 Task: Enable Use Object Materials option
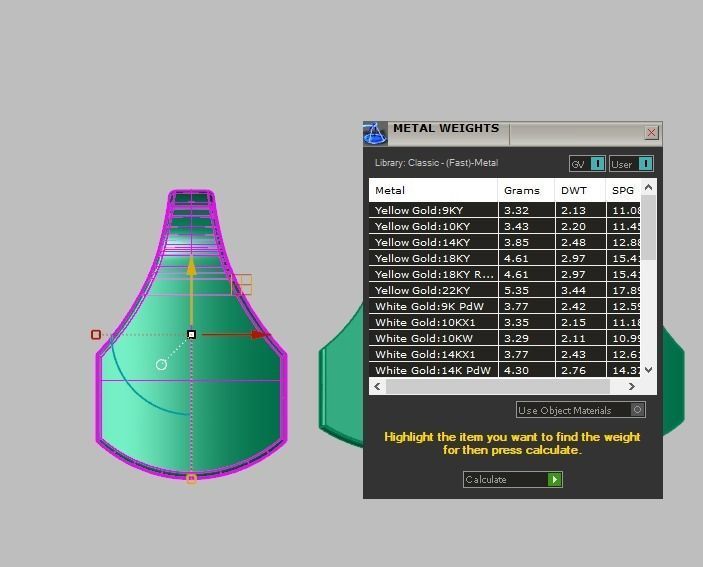pyautogui.click(x=638, y=410)
